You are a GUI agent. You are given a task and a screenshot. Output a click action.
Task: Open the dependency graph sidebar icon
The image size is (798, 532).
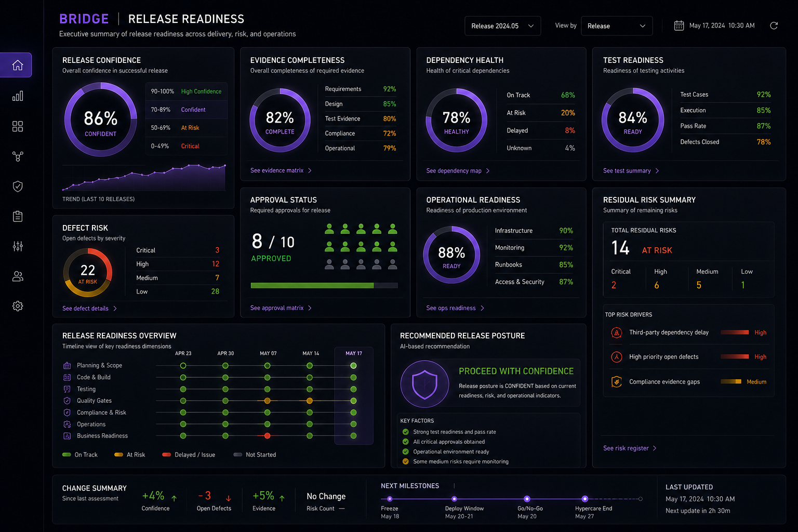[x=18, y=156]
